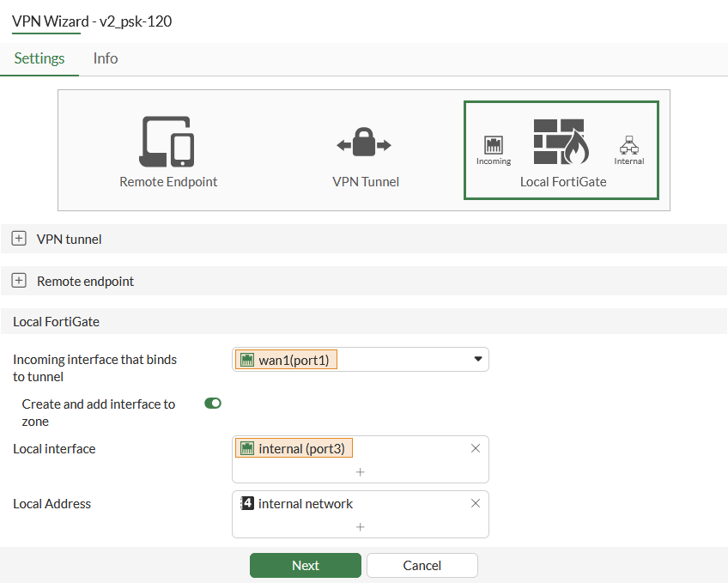
Task: Click the Cancel button
Action: point(422,565)
